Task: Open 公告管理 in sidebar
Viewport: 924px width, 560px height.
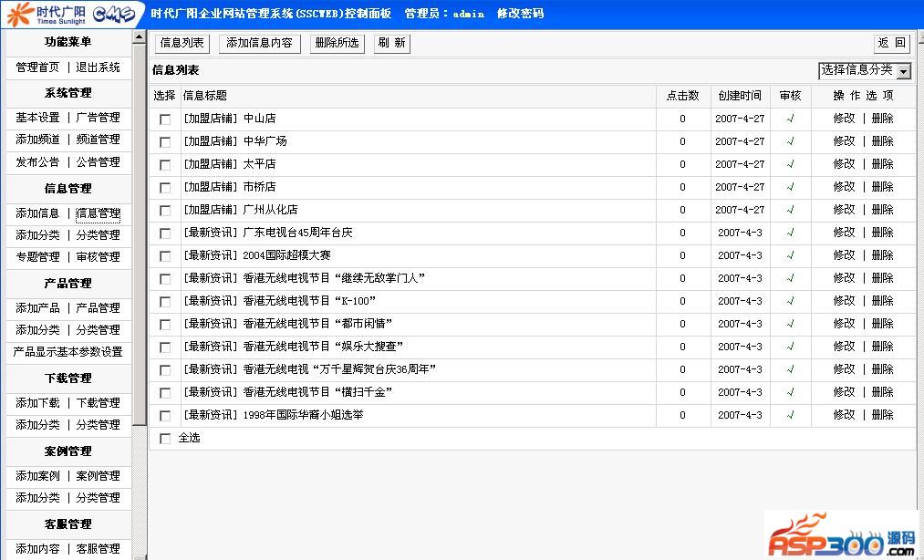Action: (x=98, y=161)
